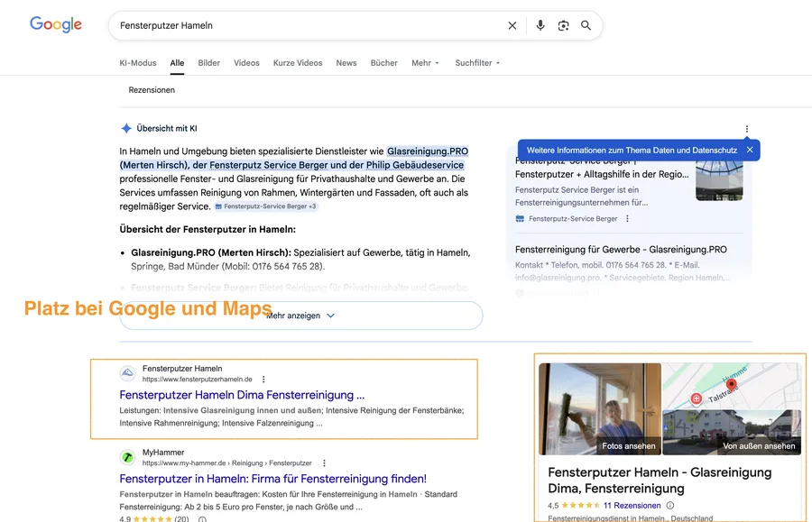Close the Daten und Datenschutz tooltip
The width and height of the screenshot is (812, 522).
click(750, 150)
